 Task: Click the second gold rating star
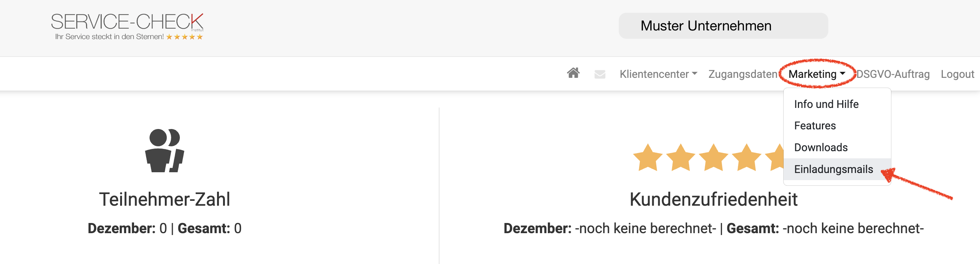pos(680,157)
